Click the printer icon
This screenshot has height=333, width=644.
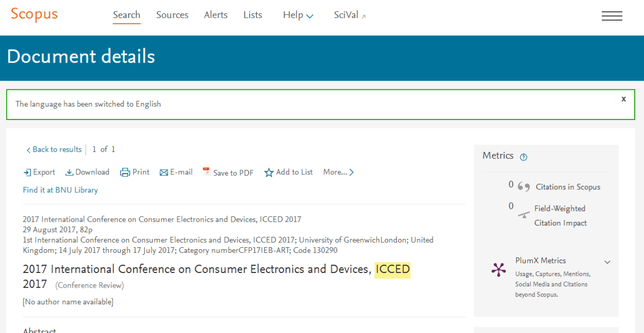click(x=125, y=173)
